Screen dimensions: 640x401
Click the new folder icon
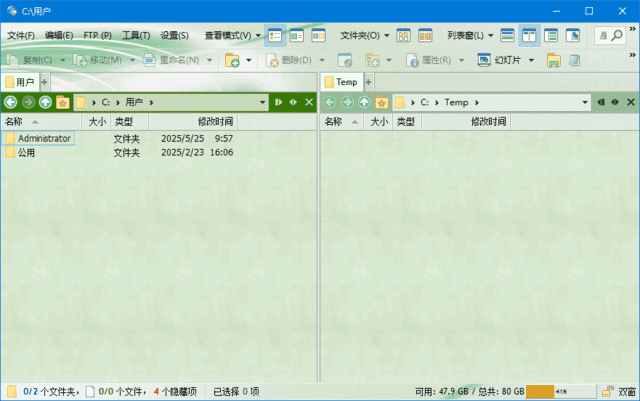232,60
